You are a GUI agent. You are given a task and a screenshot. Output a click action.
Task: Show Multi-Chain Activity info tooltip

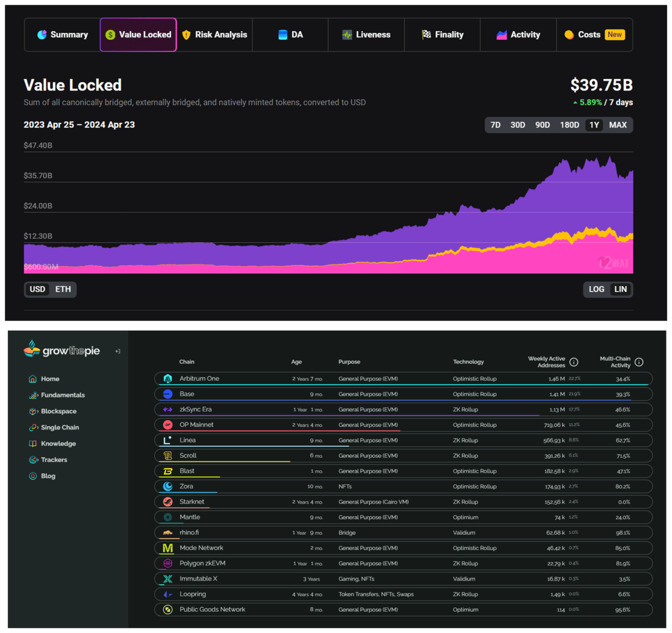[x=639, y=362]
